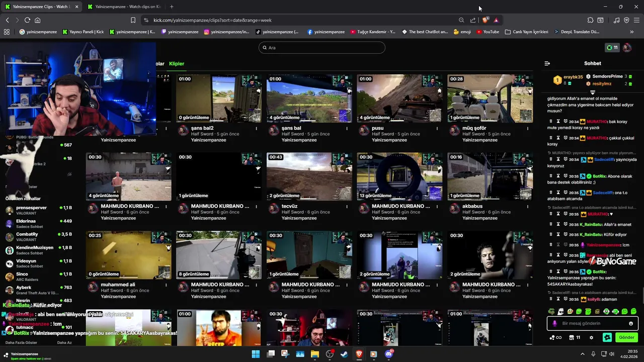Expand hidden bookmarks with the double chevron
The width and height of the screenshot is (644, 362).
coord(632,32)
